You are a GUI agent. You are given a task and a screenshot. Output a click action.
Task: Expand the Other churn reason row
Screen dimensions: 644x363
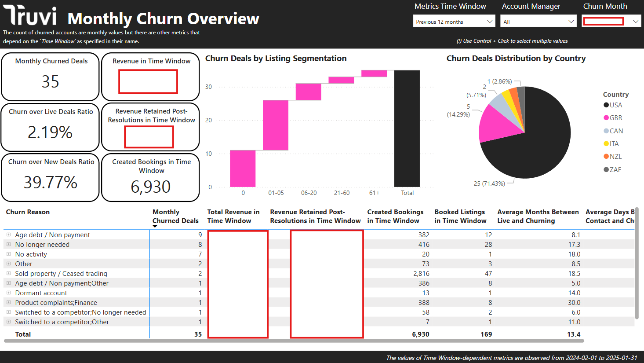[x=8, y=264]
